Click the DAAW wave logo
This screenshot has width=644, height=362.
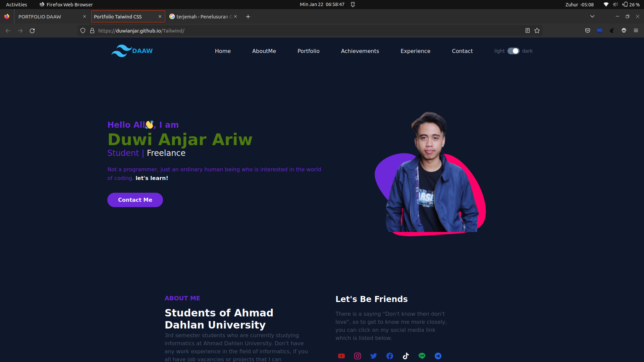[121, 51]
